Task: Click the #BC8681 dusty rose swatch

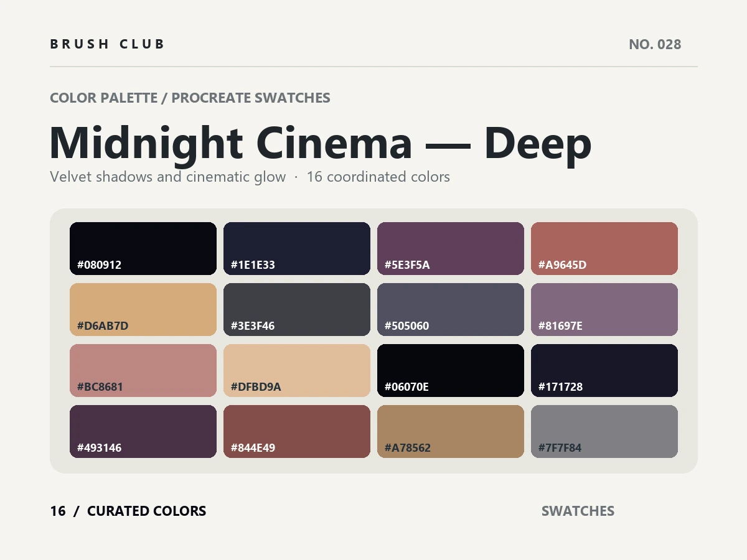Action: coord(143,370)
